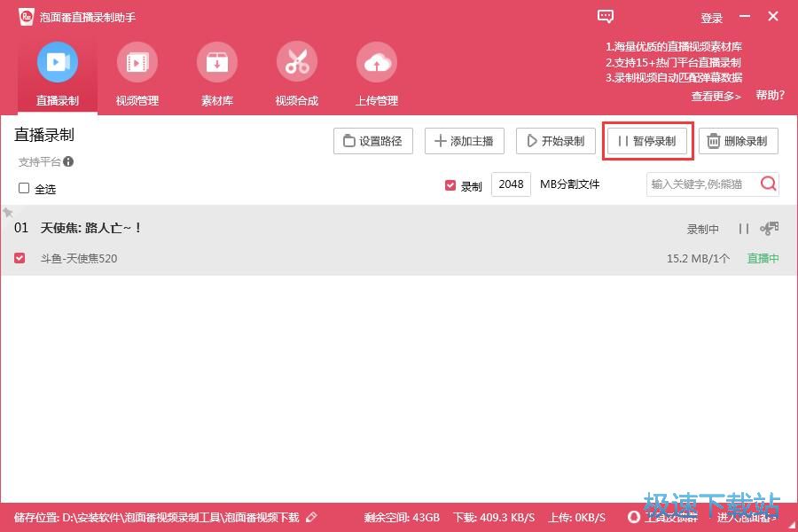Click the clip scissors-camera icon on row 01
This screenshot has height=532, width=798.
coord(770,228)
